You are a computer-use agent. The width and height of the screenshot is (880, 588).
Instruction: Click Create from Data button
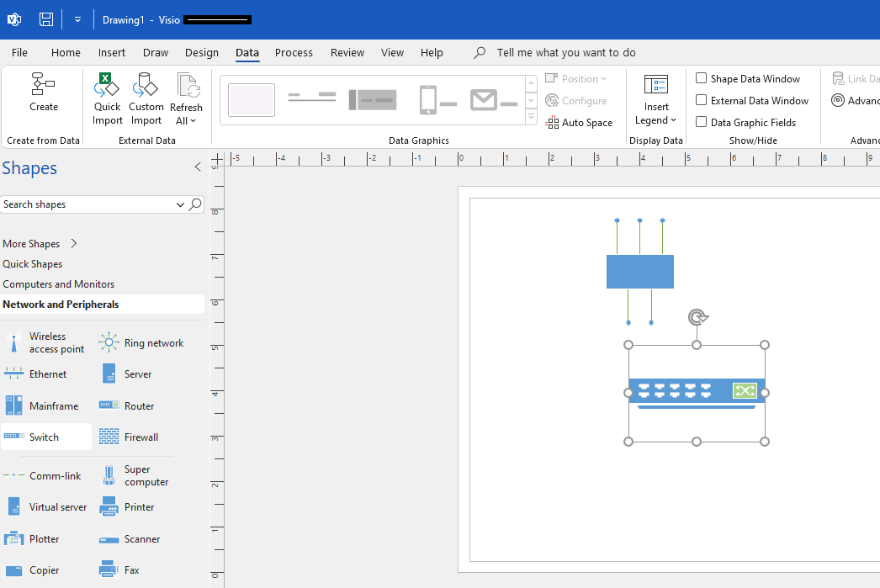pyautogui.click(x=43, y=93)
